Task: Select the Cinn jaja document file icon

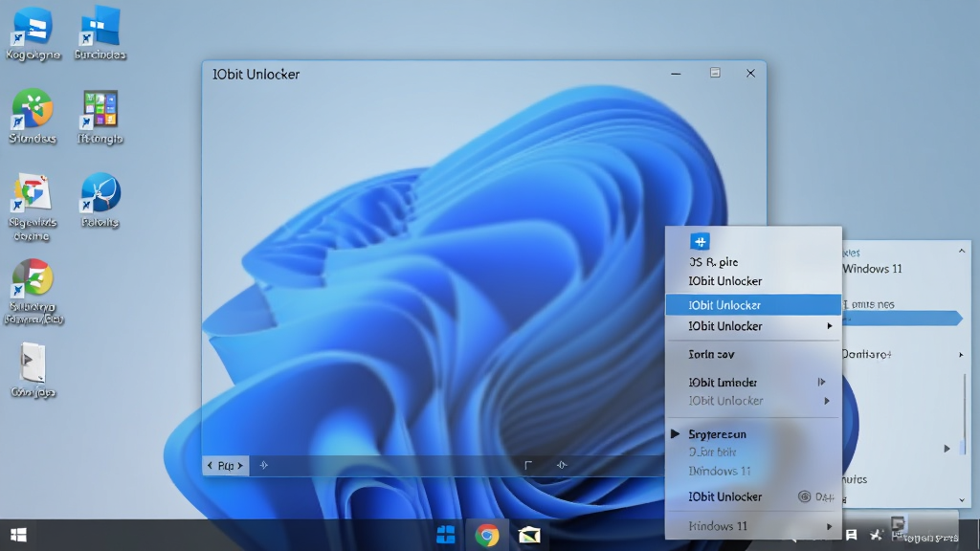Action: 33,370
